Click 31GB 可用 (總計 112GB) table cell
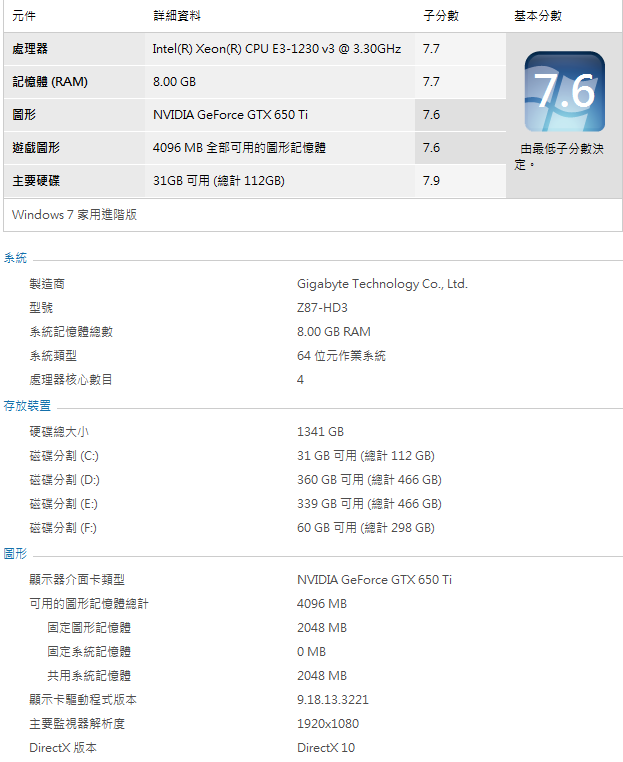The height and width of the screenshot is (762, 623). (x=219, y=181)
